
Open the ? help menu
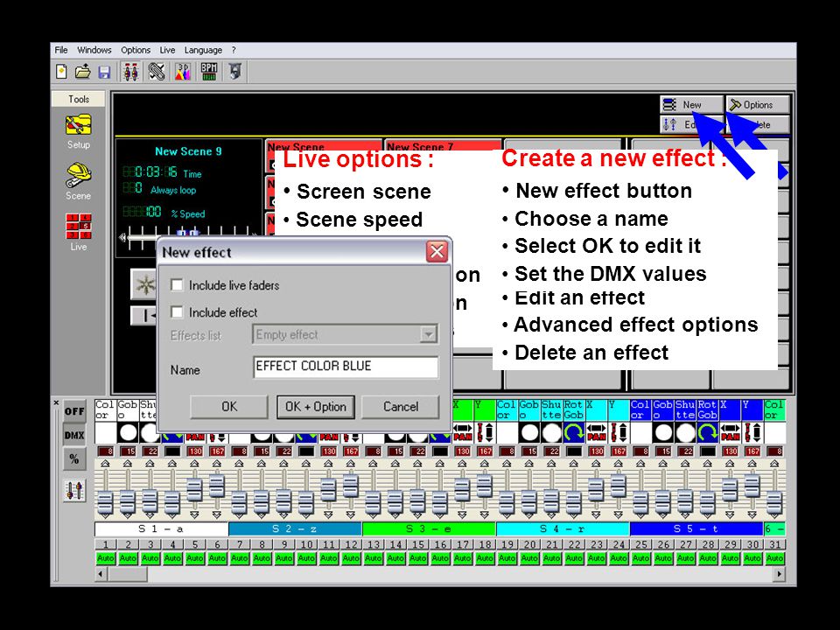click(x=234, y=50)
